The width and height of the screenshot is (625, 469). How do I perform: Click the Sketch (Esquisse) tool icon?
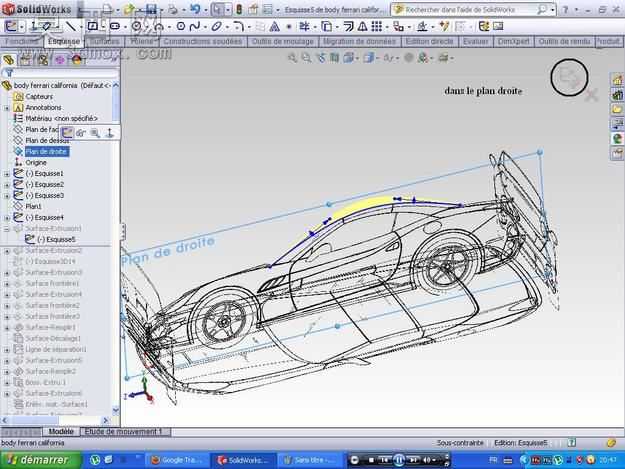(x=11, y=26)
